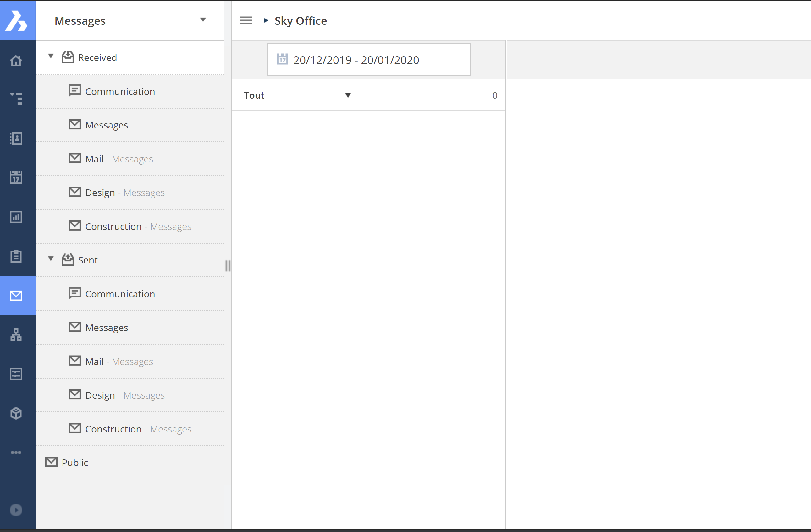Click the calendar icon in date field

tap(282, 59)
